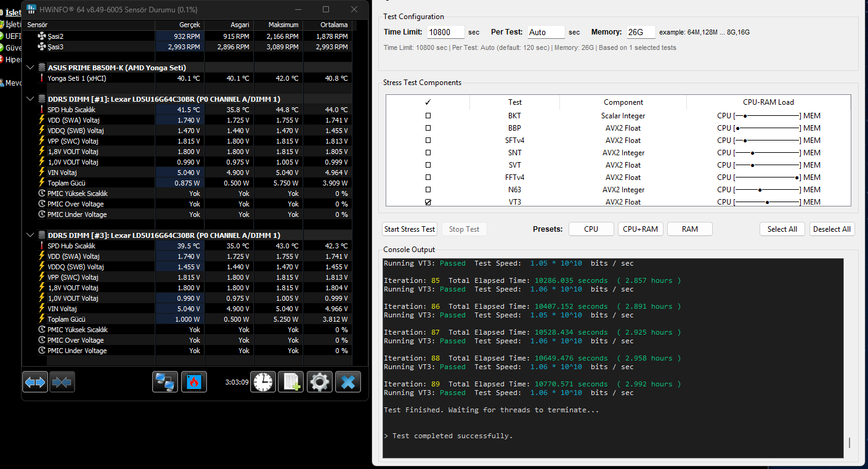Click the HWiNFO app icon in the title bar
868x469 pixels.
(31, 9)
